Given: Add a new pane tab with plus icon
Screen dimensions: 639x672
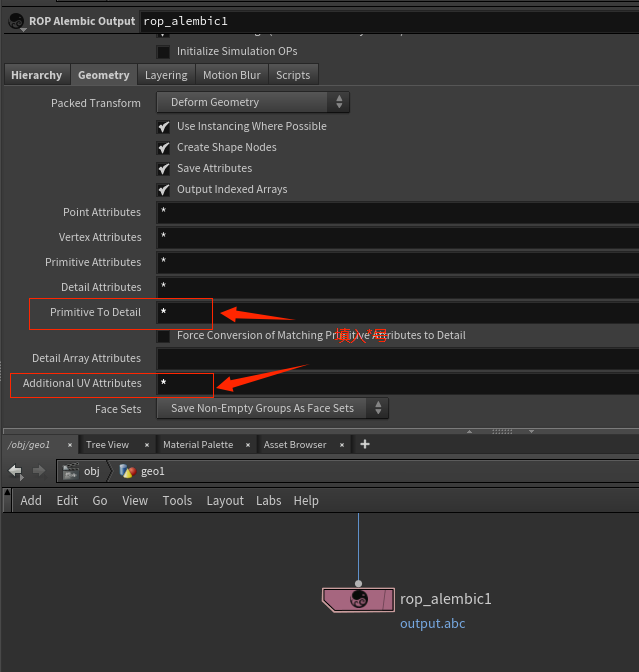Looking at the screenshot, I should pyautogui.click(x=365, y=444).
